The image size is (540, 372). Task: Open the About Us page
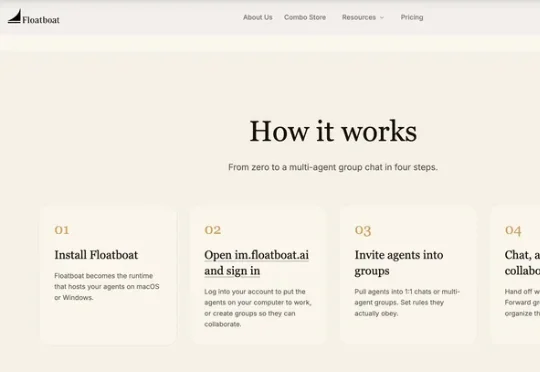[258, 17]
